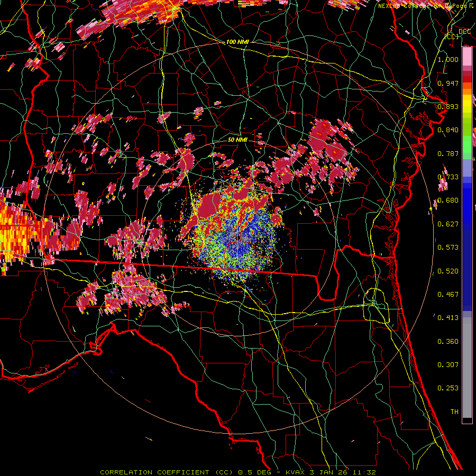Image resolution: width=476 pixels, height=476 pixels.
Task: Click the 0.627 scale value
Action: (x=448, y=224)
